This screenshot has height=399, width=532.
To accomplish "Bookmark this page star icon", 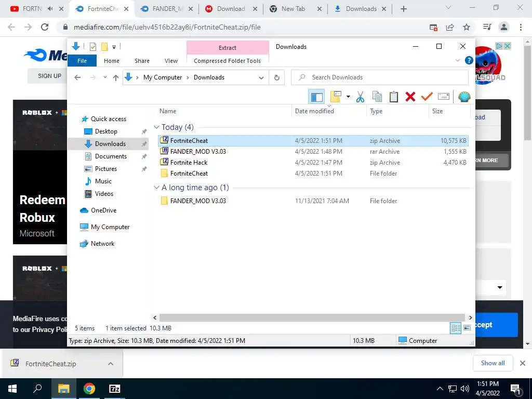I will [x=467, y=27].
